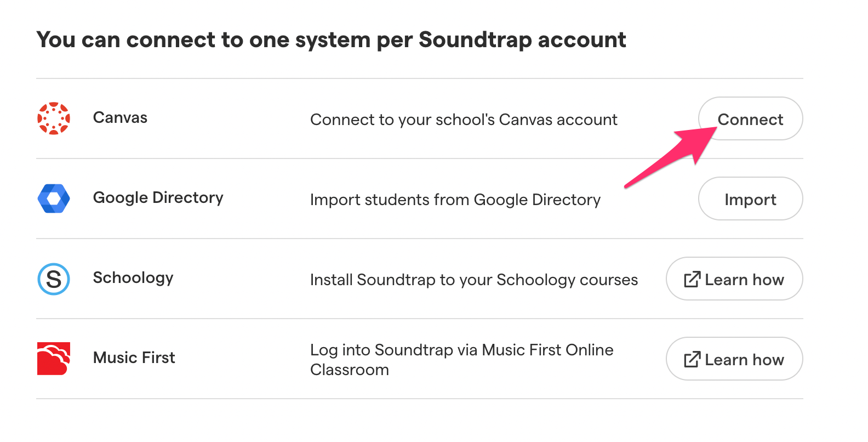This screenshot has height=442, width=868.
Task: Open "Learn how" for Schoology
Action: click(x=734, y=279)
